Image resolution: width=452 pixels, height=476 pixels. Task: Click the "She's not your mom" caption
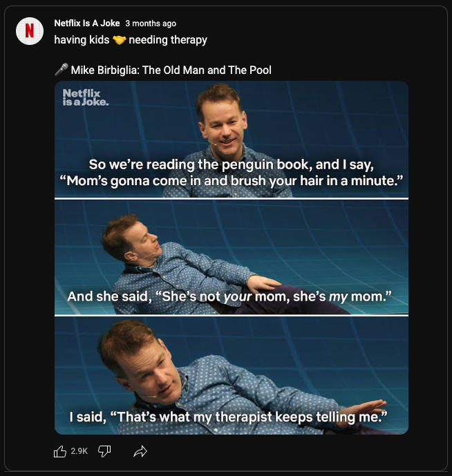(x=229, y=296)
